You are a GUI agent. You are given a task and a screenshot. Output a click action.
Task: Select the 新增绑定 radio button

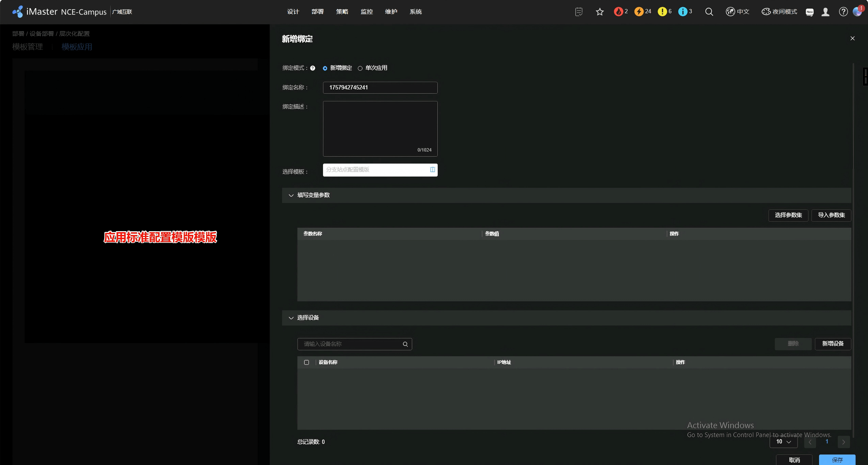(x=325, y=68)
